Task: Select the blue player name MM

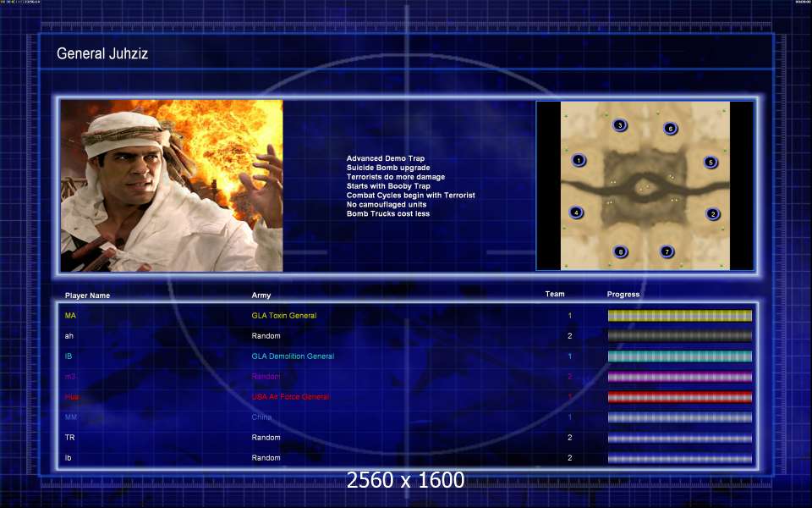Action: coord(71,417)
